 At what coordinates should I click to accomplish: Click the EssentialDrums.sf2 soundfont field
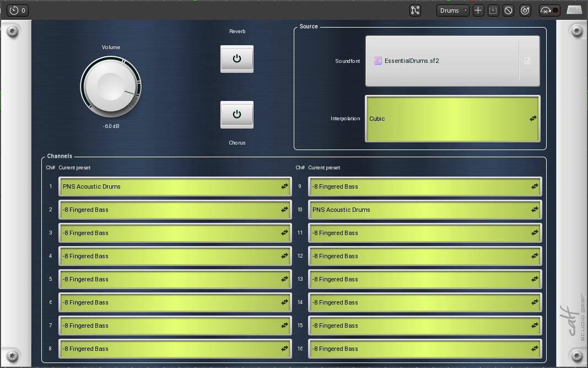point(441,61)
